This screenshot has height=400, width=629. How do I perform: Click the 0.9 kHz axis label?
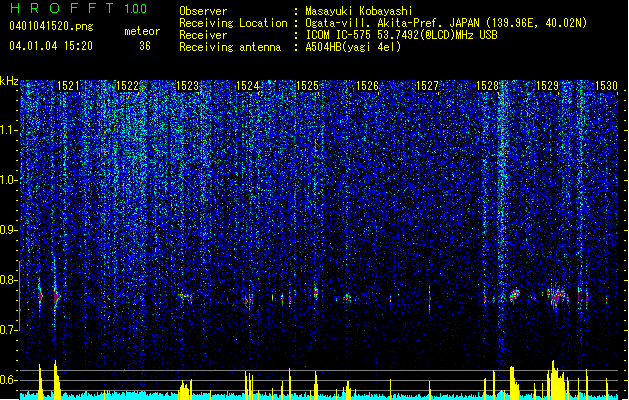coord(9,230)
